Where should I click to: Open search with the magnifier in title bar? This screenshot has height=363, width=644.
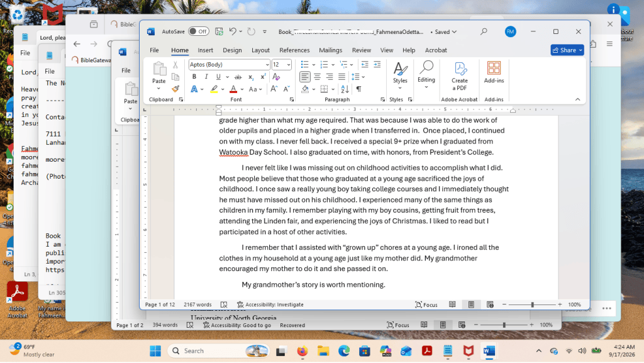pyautogui.click(x=484, y=31)
